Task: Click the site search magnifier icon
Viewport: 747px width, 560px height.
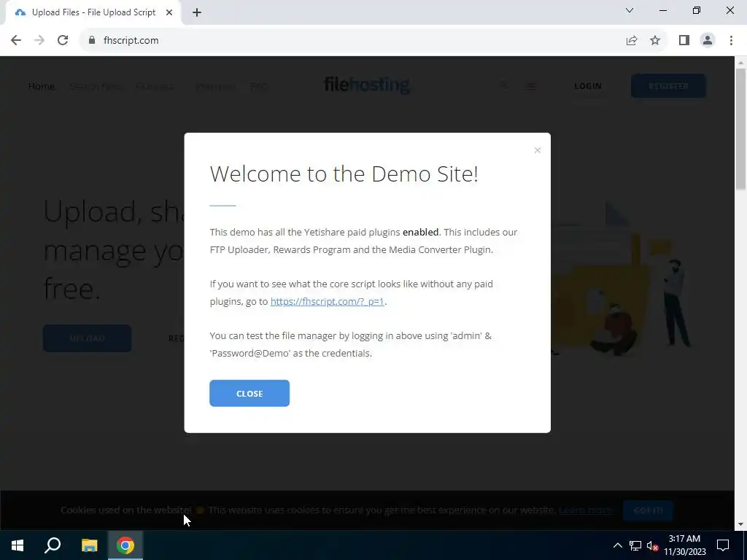Action: [503, 86]
